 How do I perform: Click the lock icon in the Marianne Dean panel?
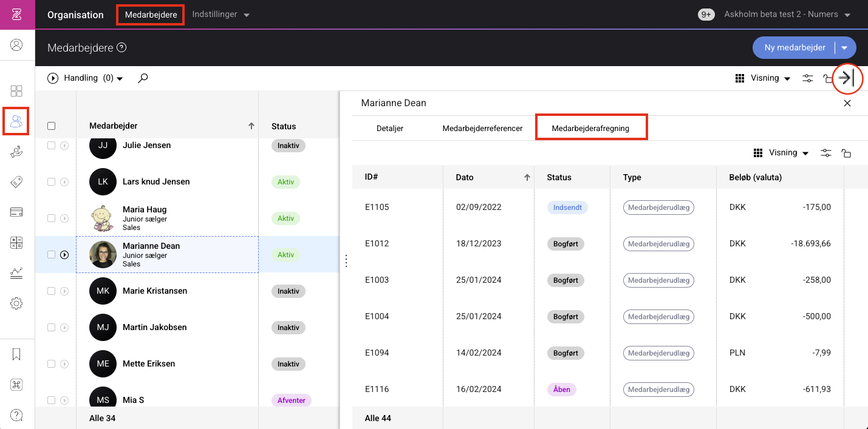(x=846, y=153)
